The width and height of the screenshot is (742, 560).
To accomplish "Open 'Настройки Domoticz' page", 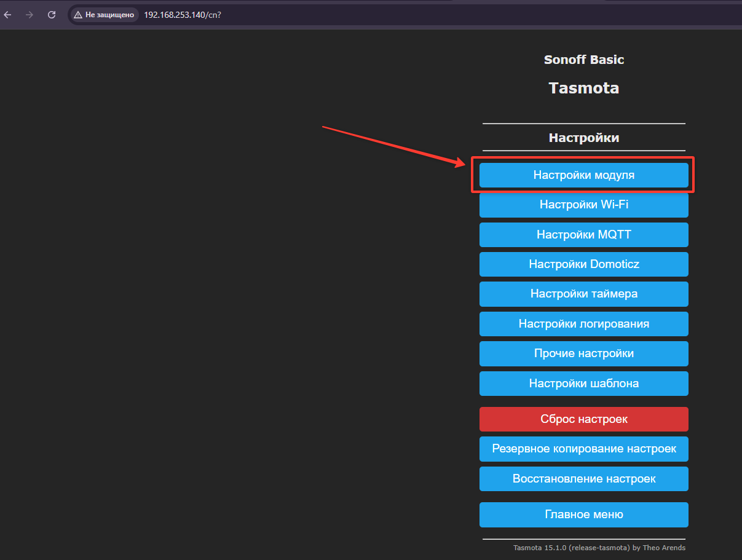I will coord(584,264).
